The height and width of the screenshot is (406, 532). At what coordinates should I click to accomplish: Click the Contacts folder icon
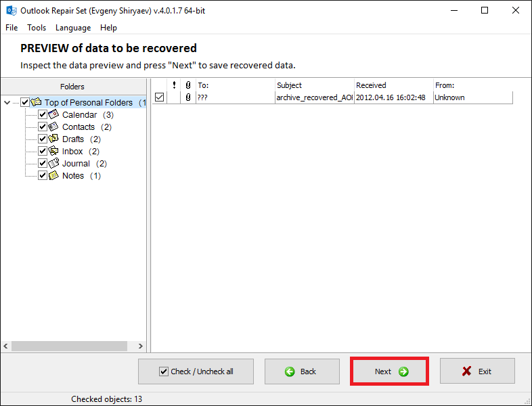point(53,127)
